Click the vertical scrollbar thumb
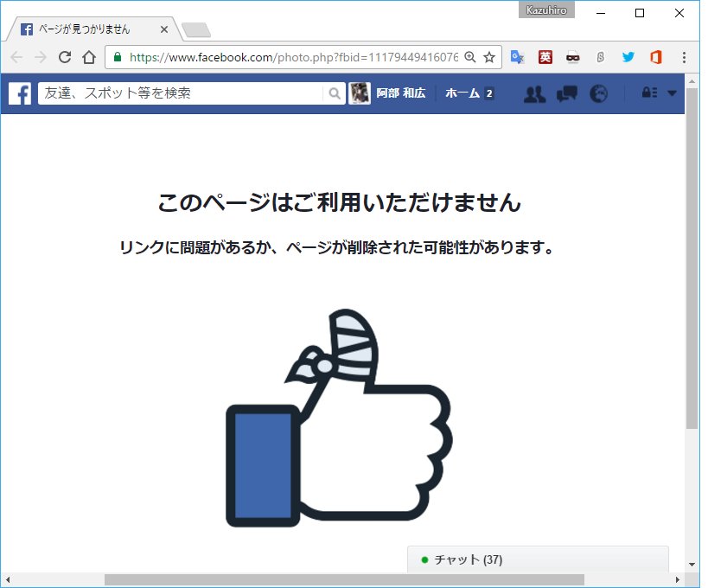 (x=692, y=259)
